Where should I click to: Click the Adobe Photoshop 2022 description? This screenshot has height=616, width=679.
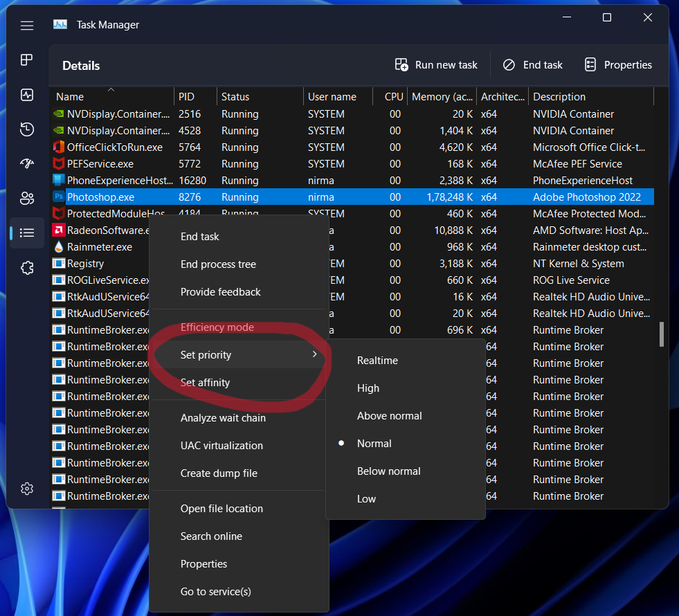click(x=587, y=197)
